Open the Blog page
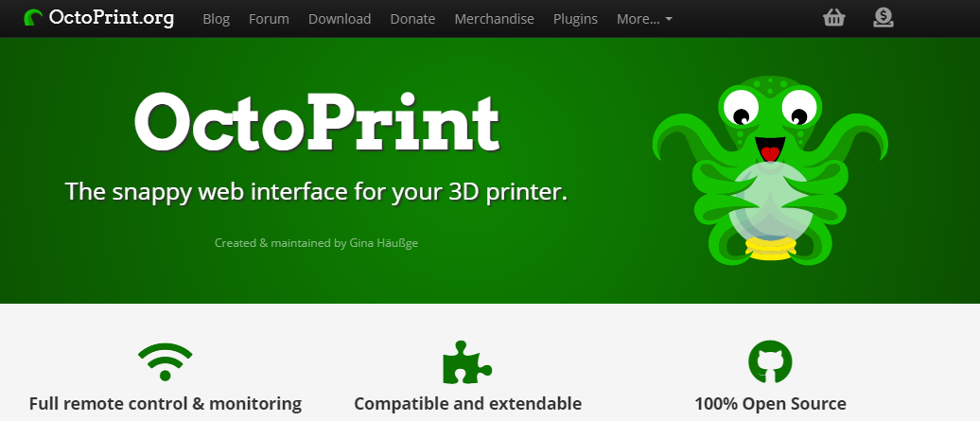Viewport: 980px width, 421px height. (x=217, y=19)
